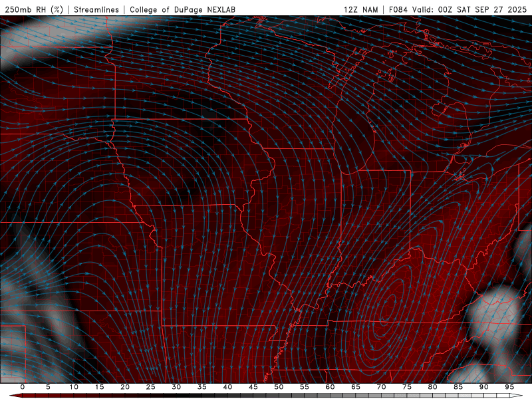Select the 'Streamlines' label in the header
The height and width of the screenshot is (399, 532).
click(96, 9)
